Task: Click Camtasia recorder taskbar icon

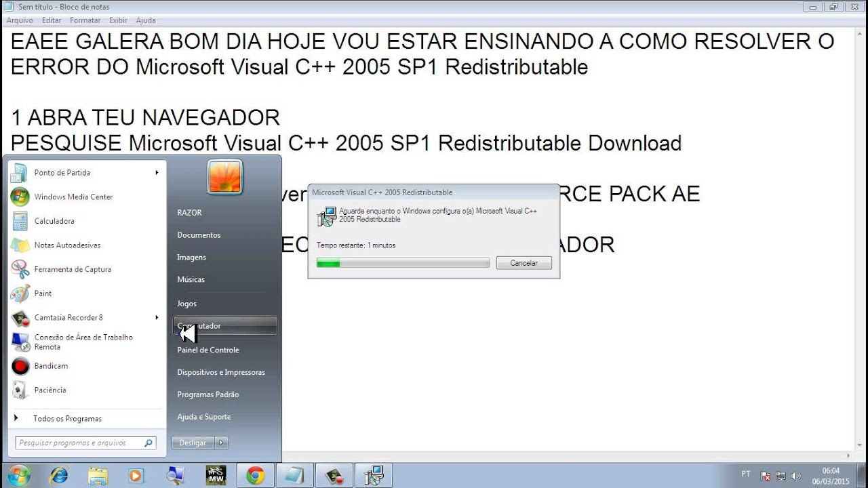Action: point(334,476)
